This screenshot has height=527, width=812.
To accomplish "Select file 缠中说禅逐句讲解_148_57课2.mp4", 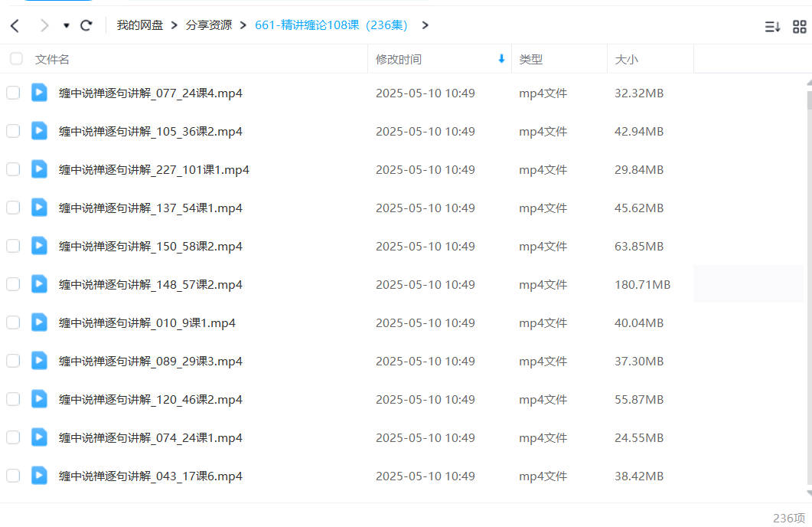I will 151,285.
